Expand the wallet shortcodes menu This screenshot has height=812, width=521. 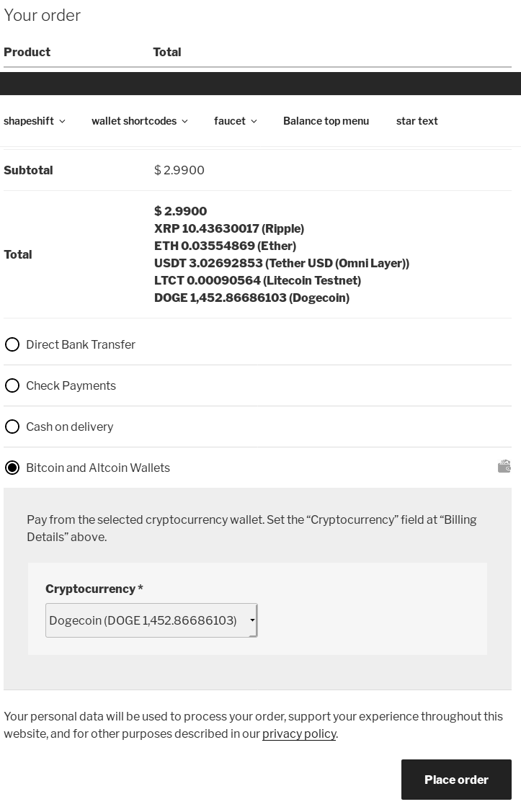click(x=139, y=121)
